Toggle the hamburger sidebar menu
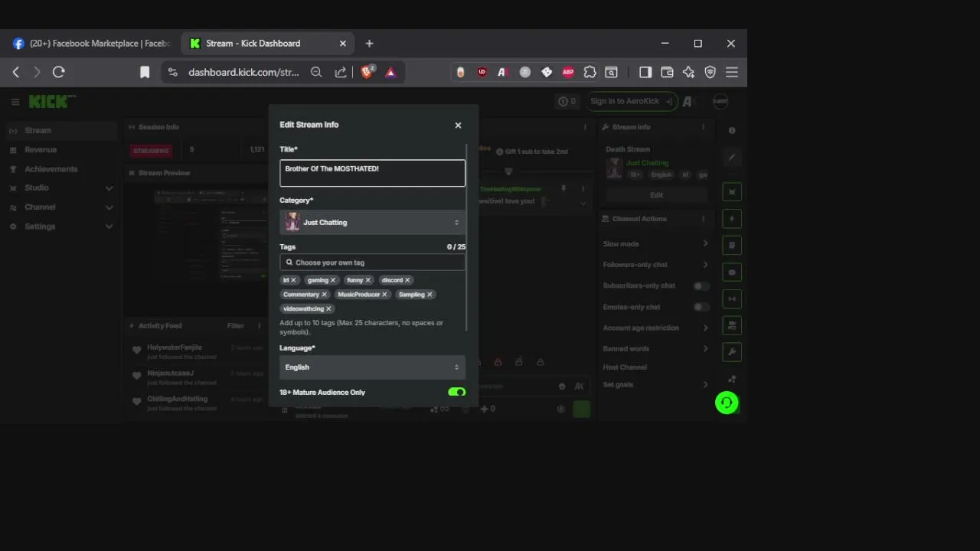This screenshot has width=980, height=551. tap(15, 102)
